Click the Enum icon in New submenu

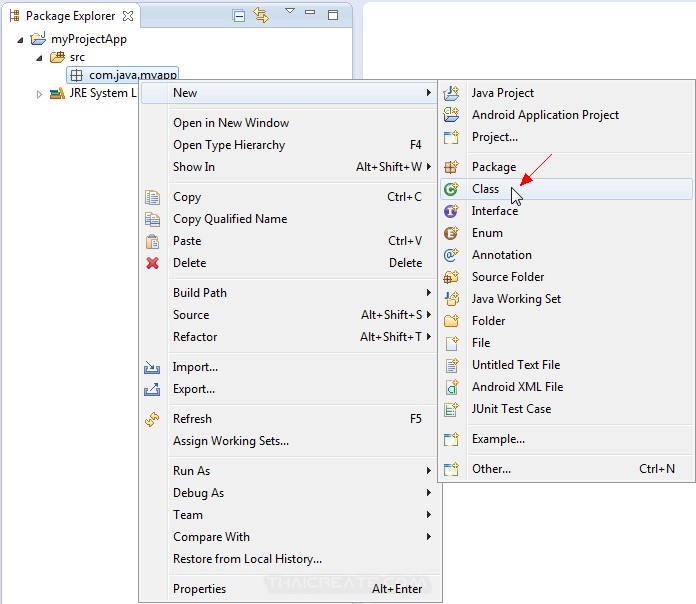[451, 233]
